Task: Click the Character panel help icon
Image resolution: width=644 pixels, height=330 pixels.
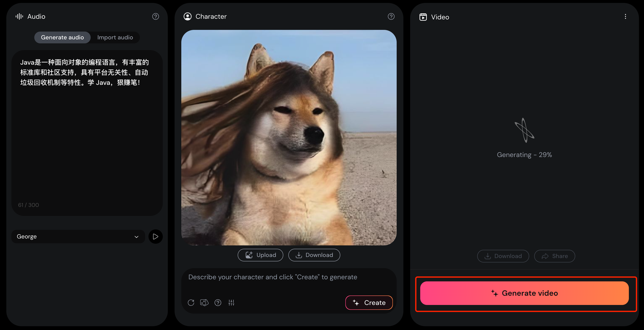Action: pyautogui.click(x=391, y=16)
